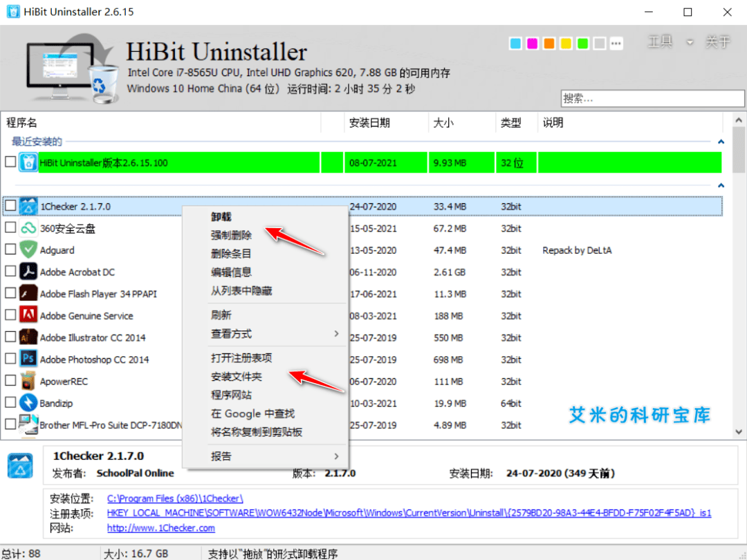The image size is (747, 560).
Task: Collapse the 最近安装的 group
Action: click(x=721, y=142)
